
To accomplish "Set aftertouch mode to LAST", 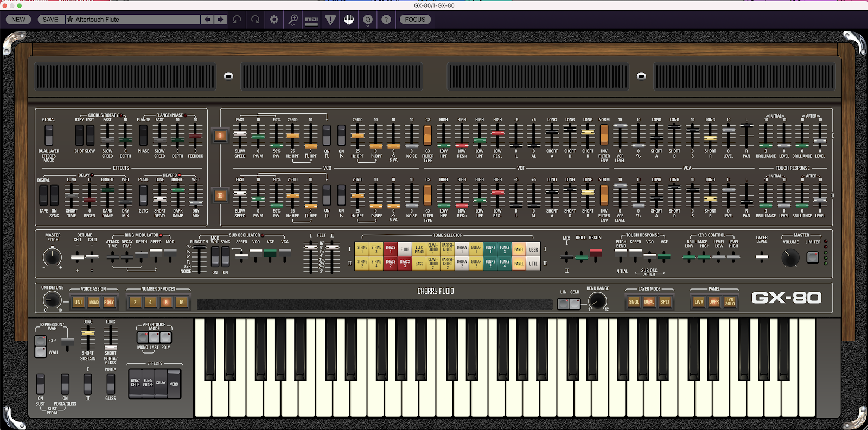I will pyautogui.click(x=154, y=337).
